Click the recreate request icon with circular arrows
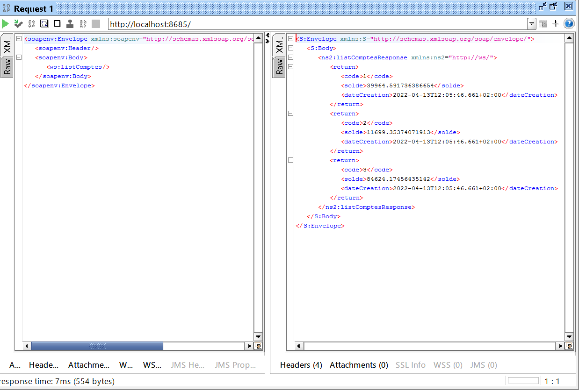The image size is (579, 392). point(43,23)
